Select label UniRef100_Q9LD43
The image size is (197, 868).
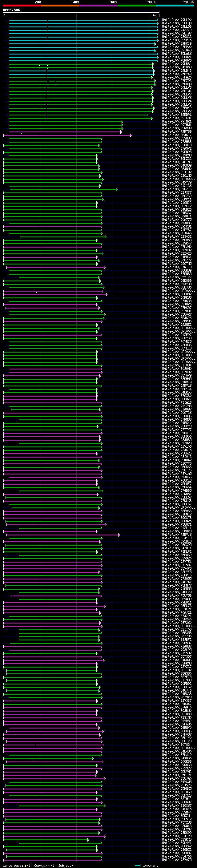tap(177, 71)
